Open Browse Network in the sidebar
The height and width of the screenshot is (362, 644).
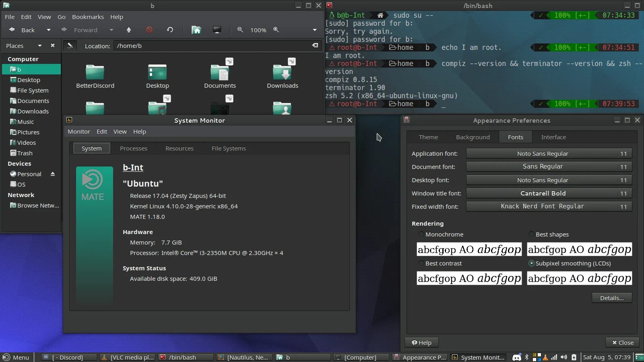(x=31, y=205)
